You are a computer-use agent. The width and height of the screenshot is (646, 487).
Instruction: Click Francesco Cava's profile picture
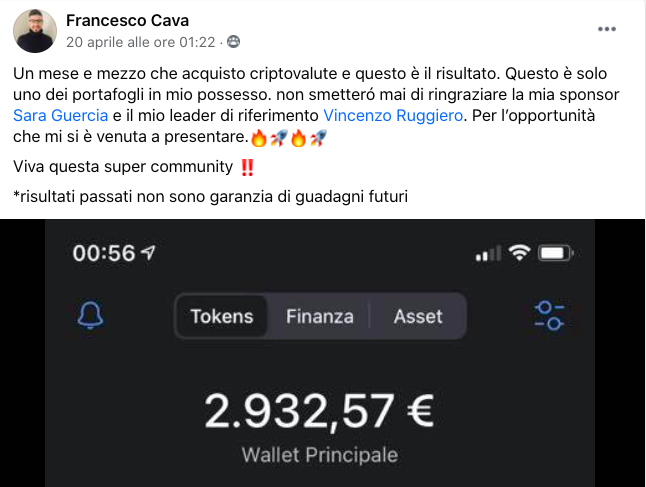point(35,31)
